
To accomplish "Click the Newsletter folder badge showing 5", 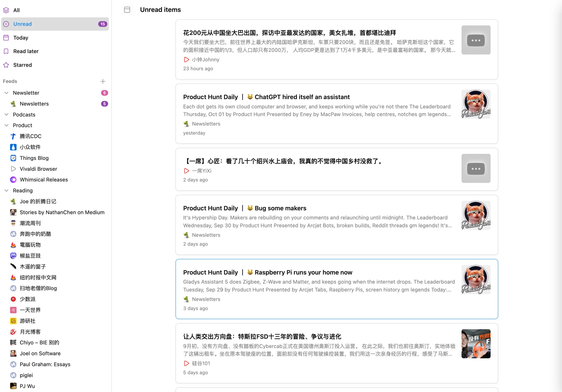I will pos(104,93).
